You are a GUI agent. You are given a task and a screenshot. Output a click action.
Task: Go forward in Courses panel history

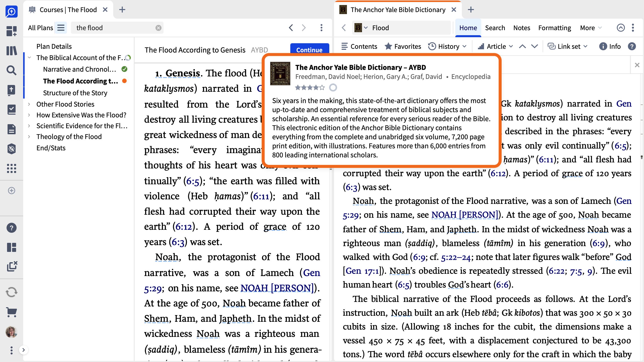coord(304,28)
